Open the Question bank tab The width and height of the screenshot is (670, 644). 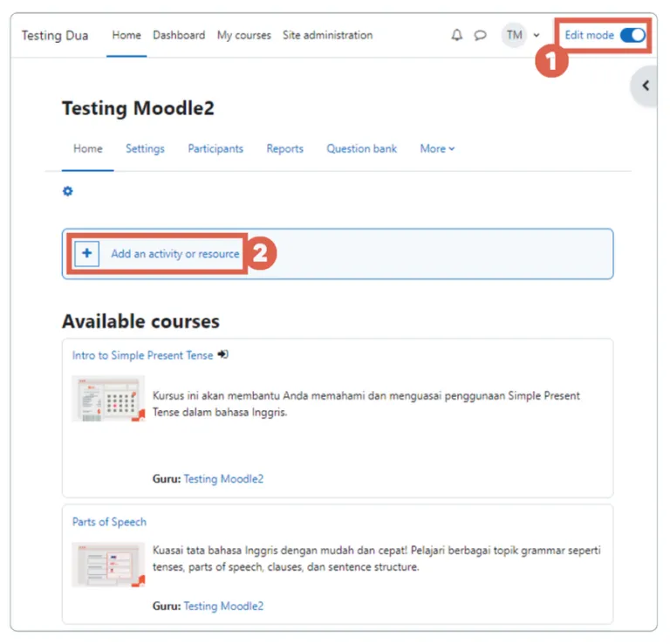[361, 148]
